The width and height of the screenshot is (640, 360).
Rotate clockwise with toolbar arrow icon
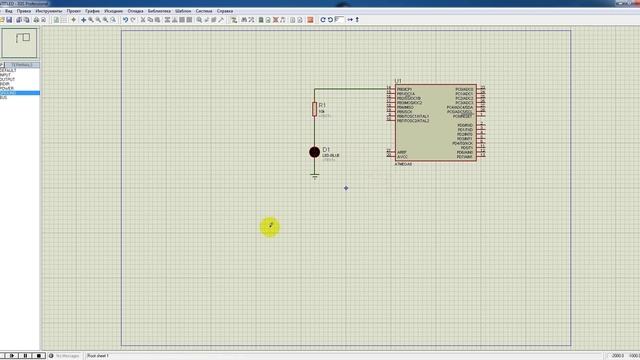click(x=323, y=20)
